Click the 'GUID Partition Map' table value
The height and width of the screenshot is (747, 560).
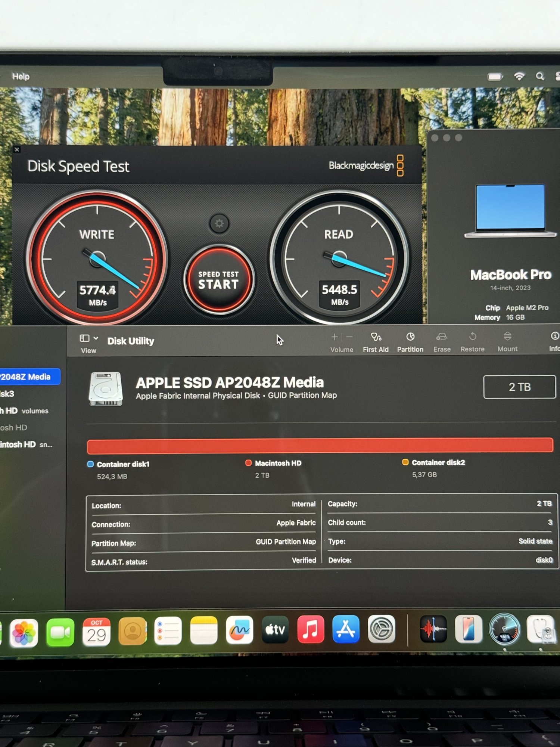286,541
